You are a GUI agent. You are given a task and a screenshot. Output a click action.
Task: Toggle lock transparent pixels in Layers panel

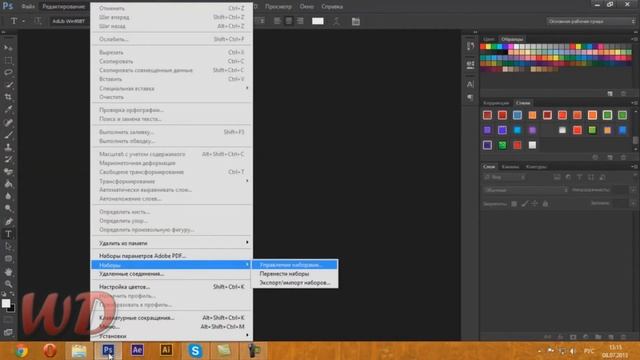pos(514,203)
